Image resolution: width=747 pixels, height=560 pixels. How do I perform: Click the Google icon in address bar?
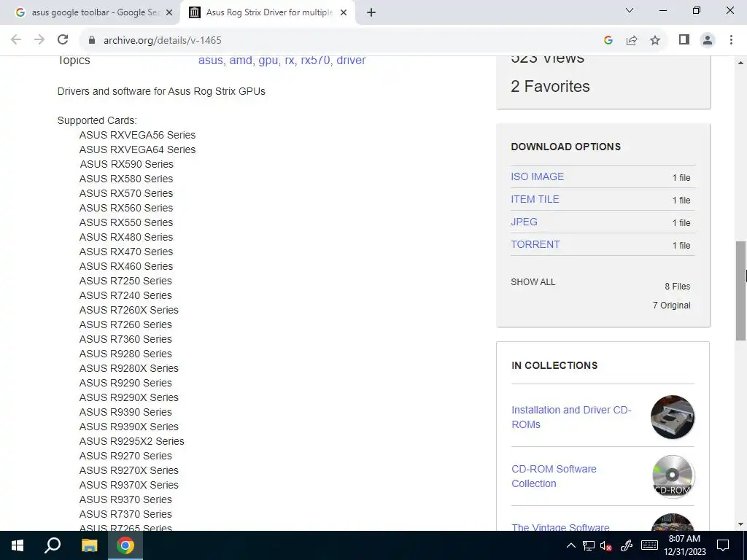pyautogui.click(x=608, y=40)
